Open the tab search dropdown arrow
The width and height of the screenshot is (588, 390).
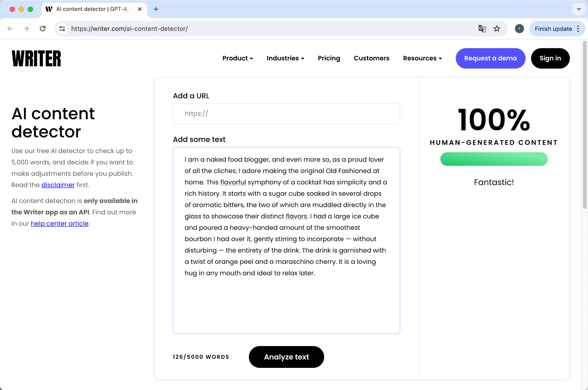579,9
